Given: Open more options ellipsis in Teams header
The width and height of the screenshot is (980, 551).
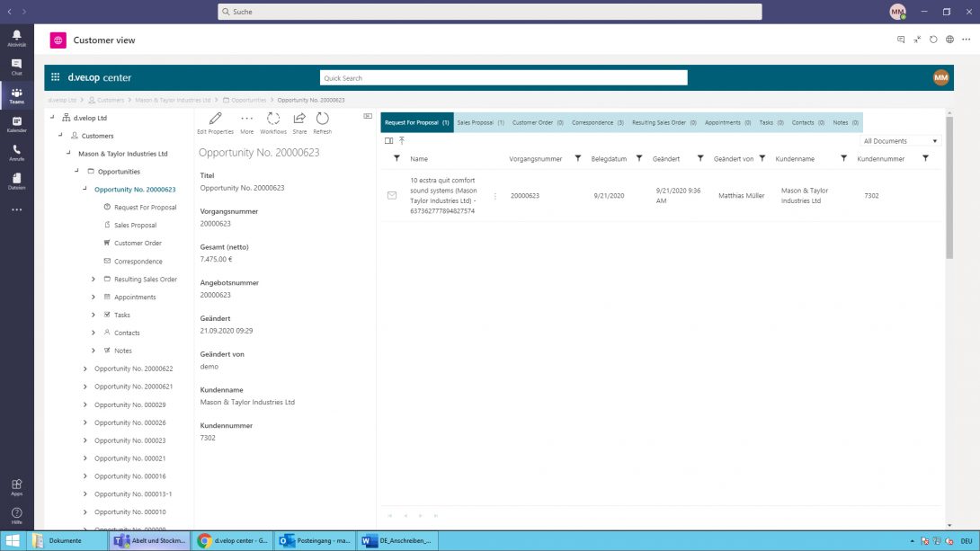Looking at the screenshot, I should [966, 40].
